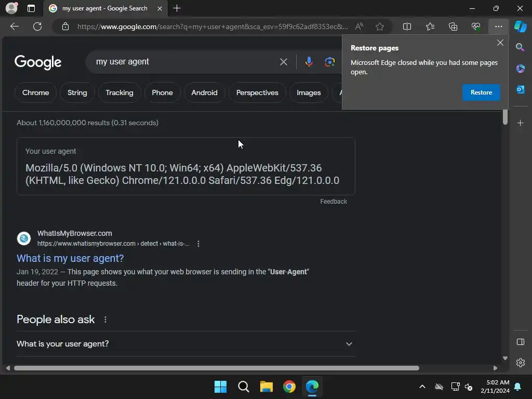Filter results by Chrome chip
532x399 pixels.
pyautogui.click(x=36, y=92)
